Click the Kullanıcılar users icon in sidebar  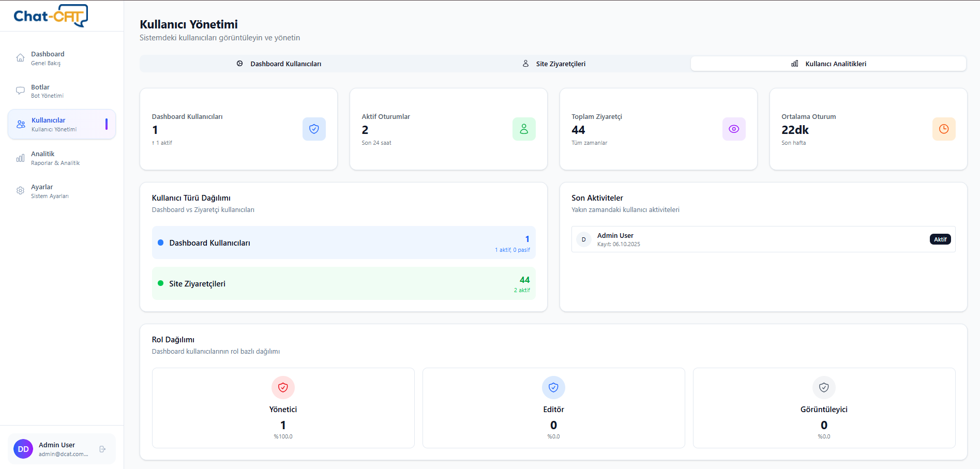pyautogui.click(x=20, y=124)
